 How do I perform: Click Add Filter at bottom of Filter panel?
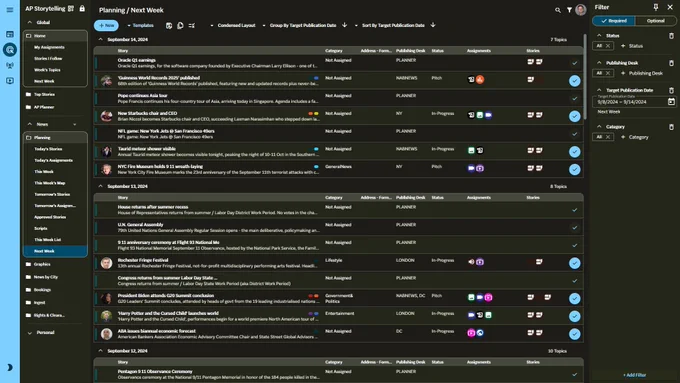tap(634, 375)
